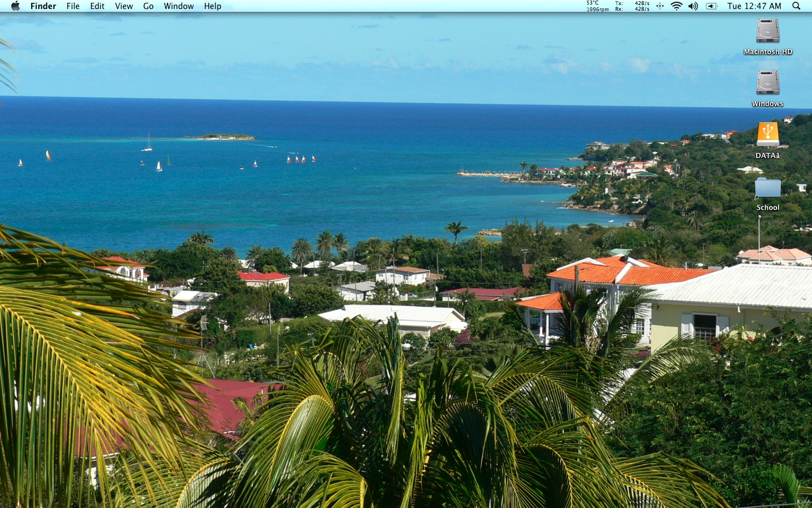Open the Edit menu
This screenshot has height=508, width=812.
point(97,6)
